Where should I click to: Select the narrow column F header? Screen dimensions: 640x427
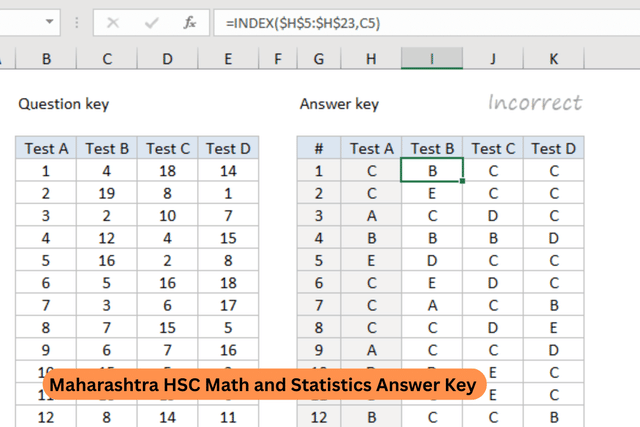(277, 60)
